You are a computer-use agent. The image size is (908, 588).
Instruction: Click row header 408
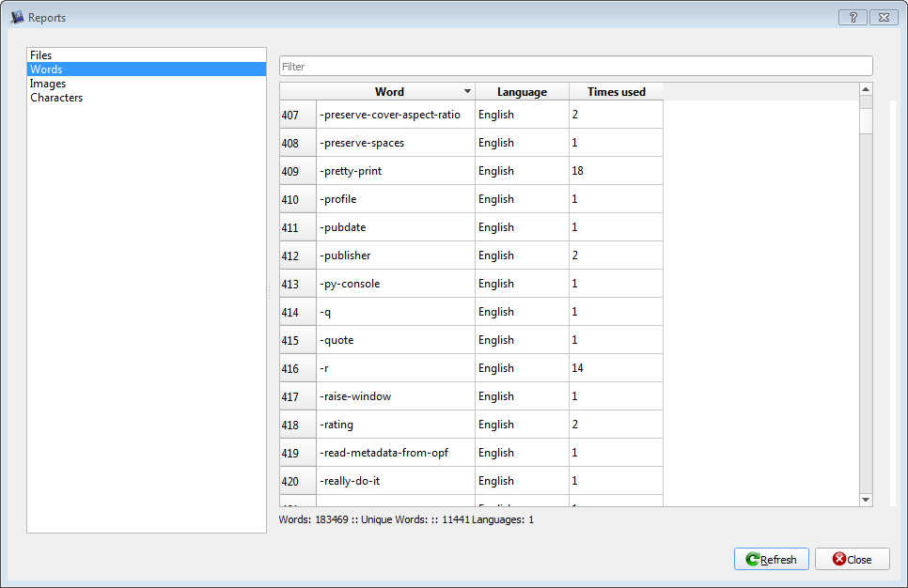click(298, 143)
